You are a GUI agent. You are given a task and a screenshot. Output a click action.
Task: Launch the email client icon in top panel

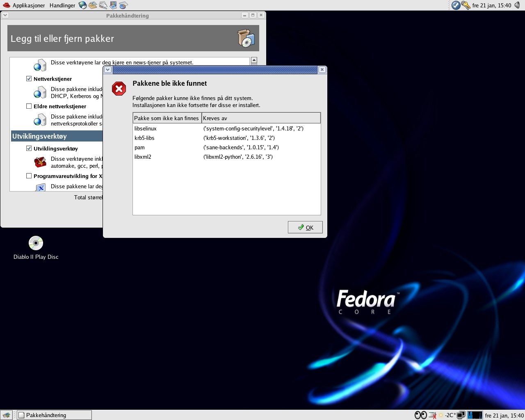pyautogui.click(x=93, y=5)
